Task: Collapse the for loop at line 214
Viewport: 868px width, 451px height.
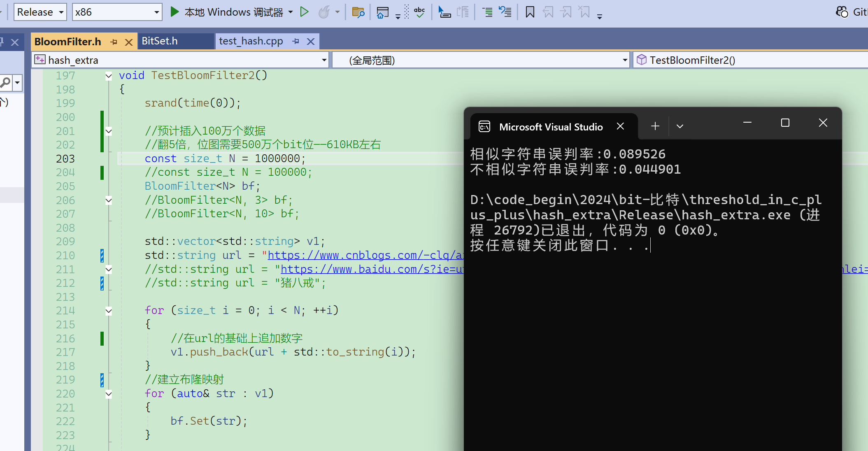Action: pos(109,311)
